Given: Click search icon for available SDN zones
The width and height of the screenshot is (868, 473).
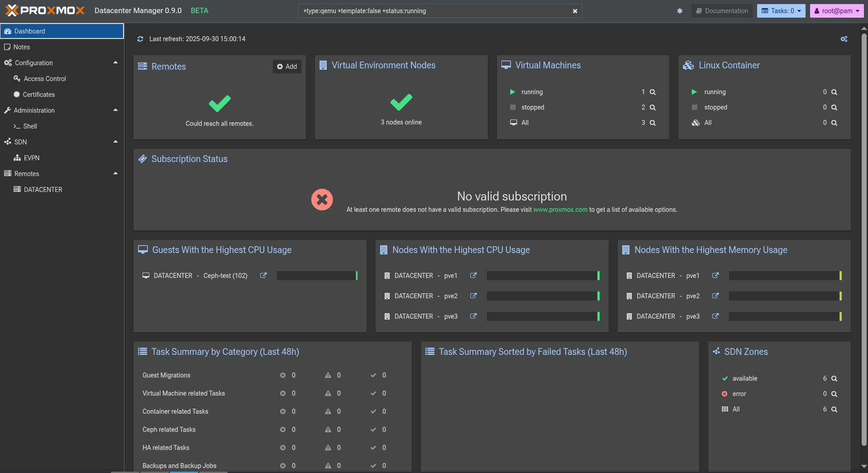Looking at the screenshot, I should click(834, 378).
